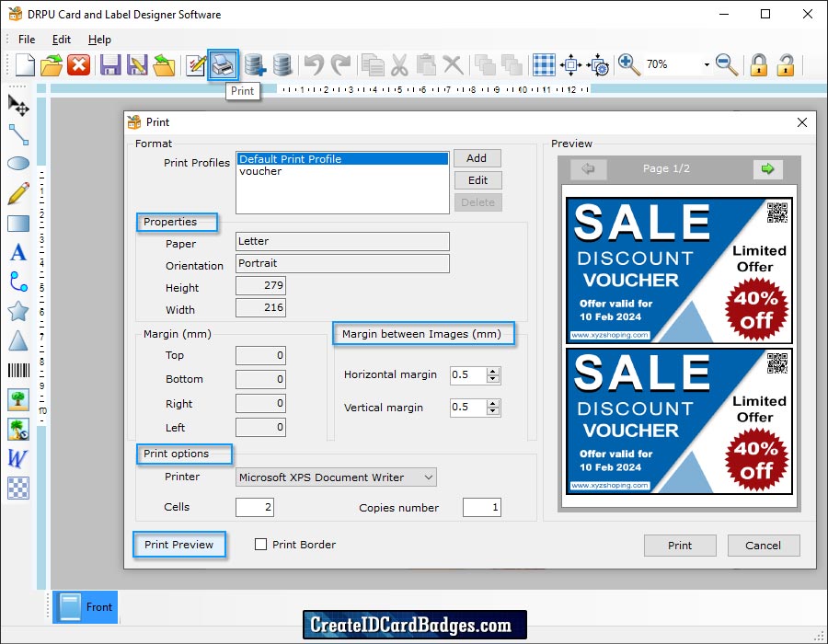This screenshot has width=828, height=644.
Task: Click the Cancel button
Action: point(763,546)
